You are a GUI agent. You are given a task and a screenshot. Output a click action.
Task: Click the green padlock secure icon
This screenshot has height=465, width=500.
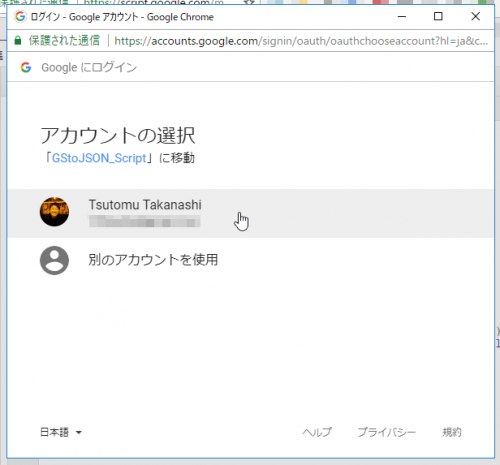point(18,41)
